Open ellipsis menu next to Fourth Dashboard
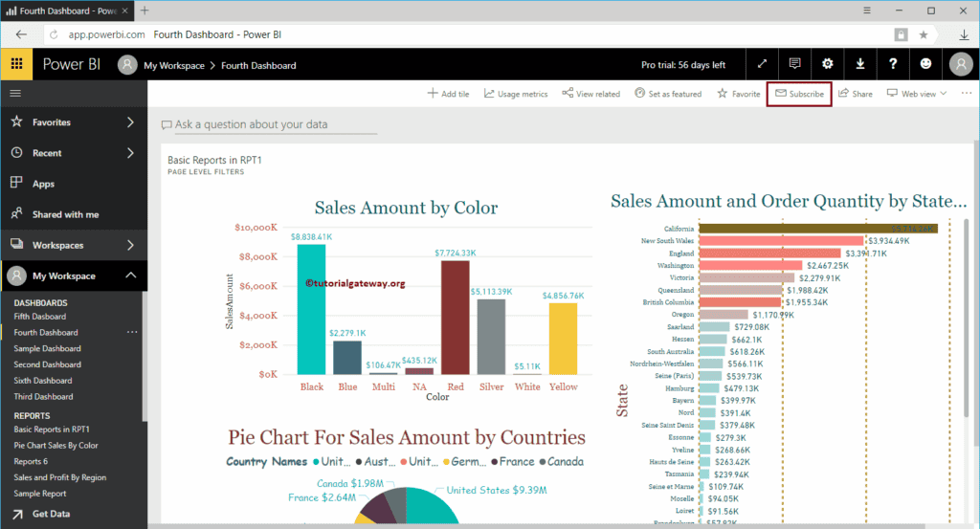The width and height of the screenshot is (980, 529). click(132, 332)
